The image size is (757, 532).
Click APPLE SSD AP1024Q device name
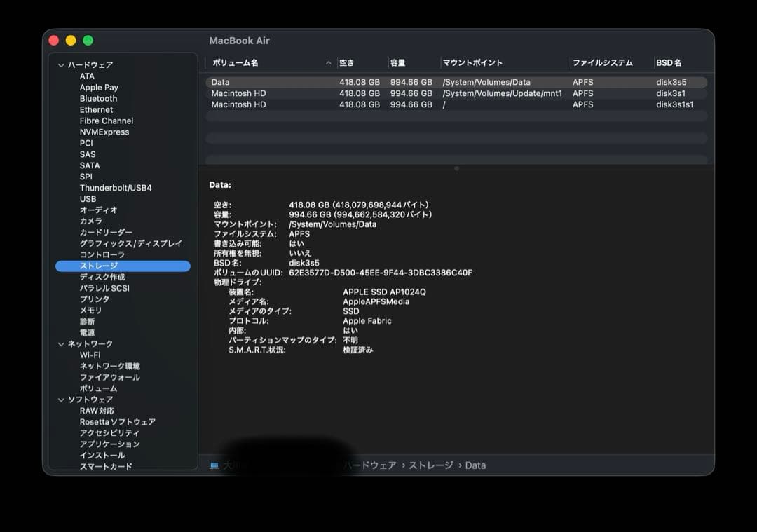point(384,292)
